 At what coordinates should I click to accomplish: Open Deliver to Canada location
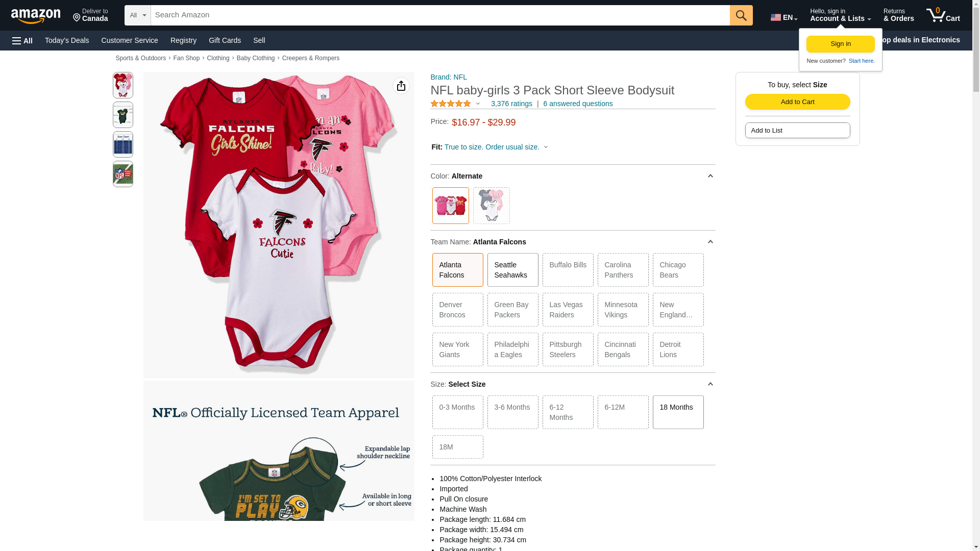point(90,15)
